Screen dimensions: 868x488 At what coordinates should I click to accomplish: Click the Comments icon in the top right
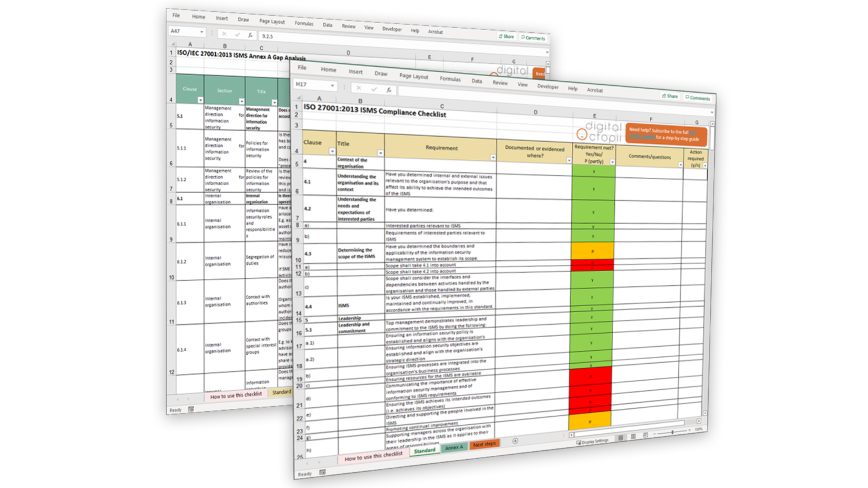pos(698,98)
